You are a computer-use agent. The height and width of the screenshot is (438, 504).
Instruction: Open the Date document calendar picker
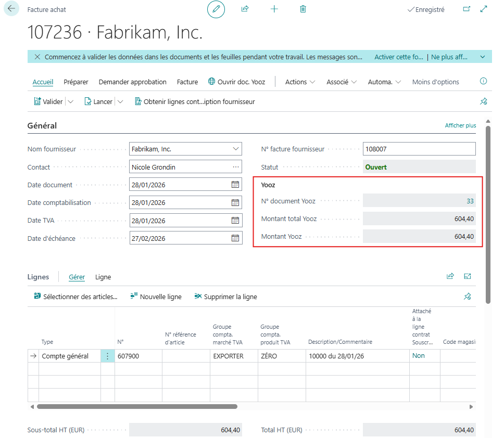click(235, 185)
